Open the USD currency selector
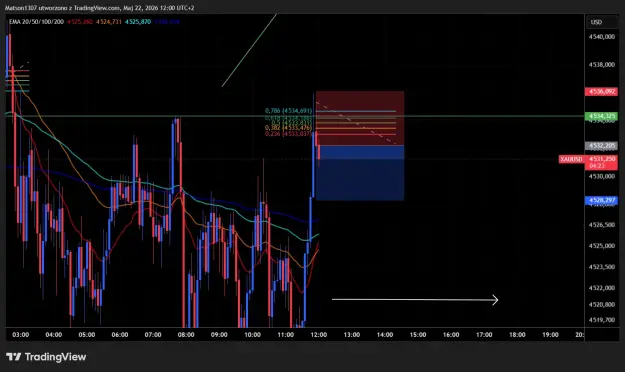This screenshot has width=625, height=372. [603, 22]
